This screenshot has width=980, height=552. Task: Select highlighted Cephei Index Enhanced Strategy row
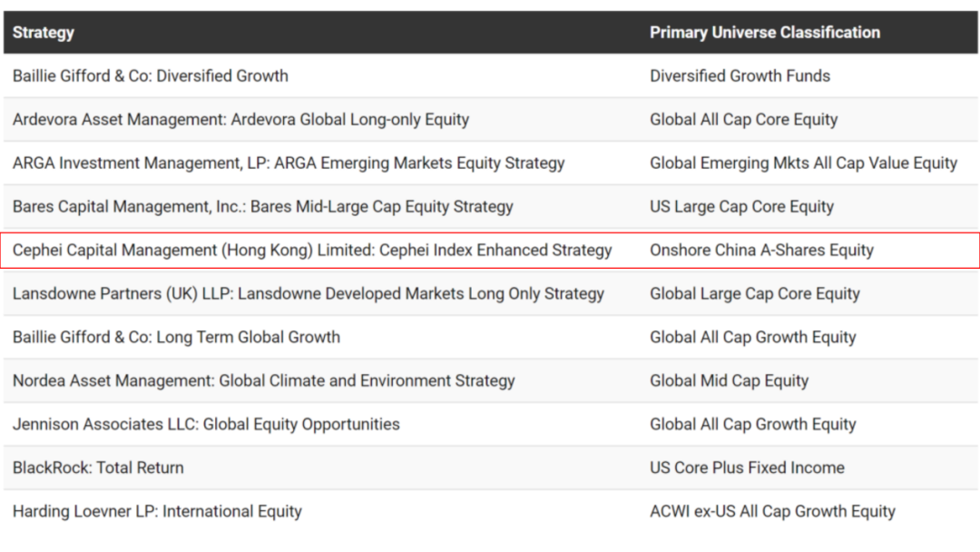coord(490,250)
